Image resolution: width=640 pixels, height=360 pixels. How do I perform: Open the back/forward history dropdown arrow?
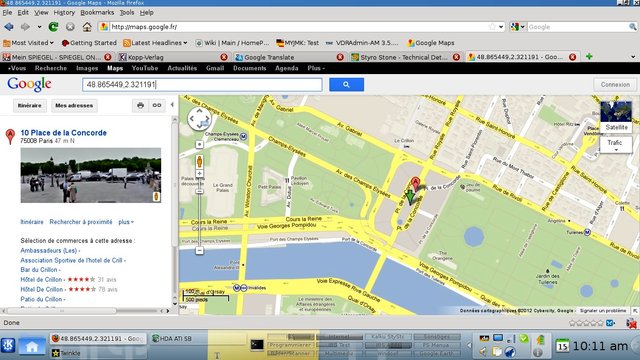(39, 27)
